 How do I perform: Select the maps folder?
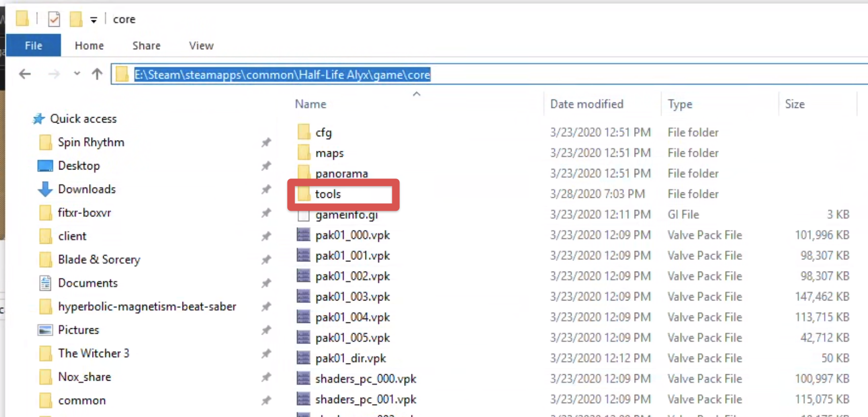click(x=329, y=153)
